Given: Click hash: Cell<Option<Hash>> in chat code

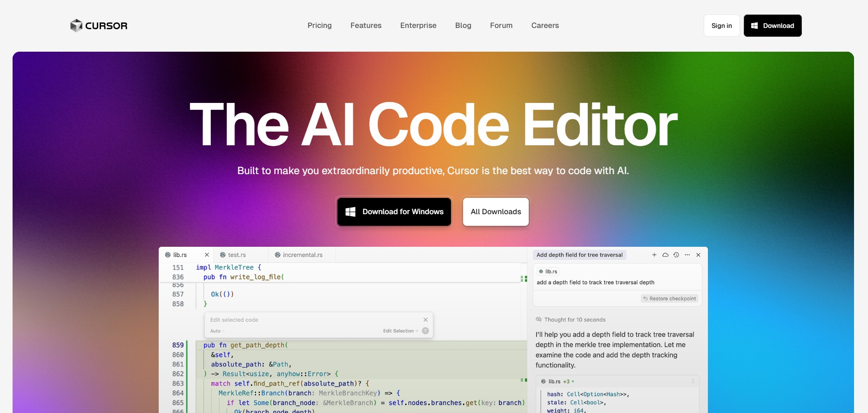Looking at the screenshot, I should coord(588,394).
